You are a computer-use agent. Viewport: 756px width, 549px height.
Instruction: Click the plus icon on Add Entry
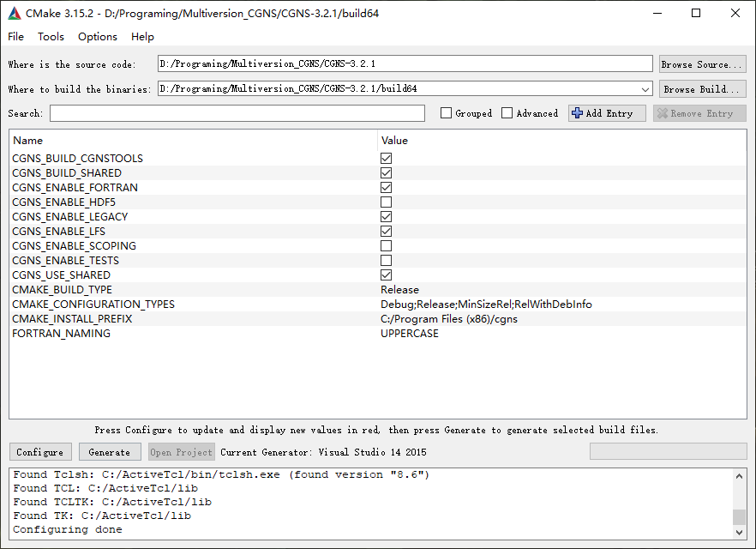pos(577,113)
